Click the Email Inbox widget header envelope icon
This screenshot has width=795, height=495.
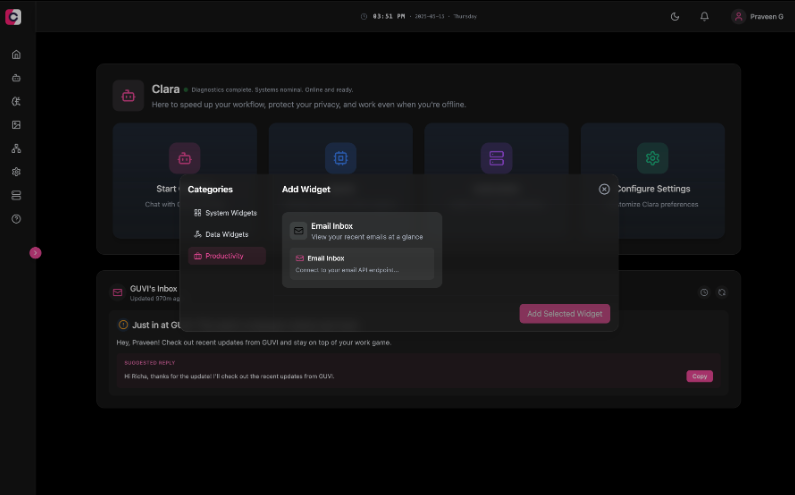pos(299,231)
